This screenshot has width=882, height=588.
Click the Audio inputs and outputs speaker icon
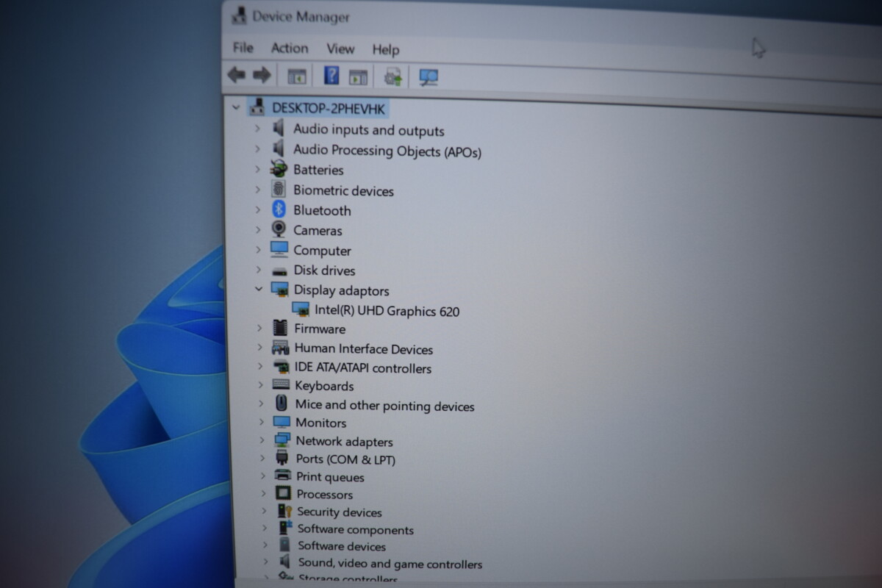point(279,128)
